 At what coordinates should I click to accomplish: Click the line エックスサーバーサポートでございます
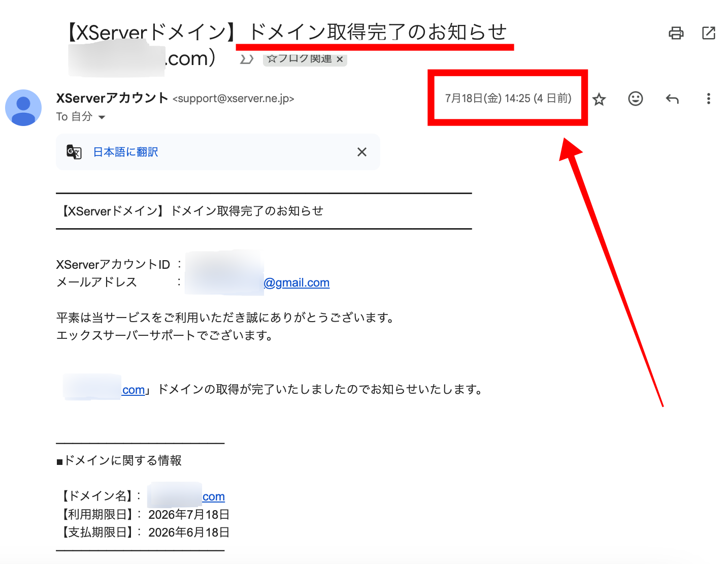[165, 335]
